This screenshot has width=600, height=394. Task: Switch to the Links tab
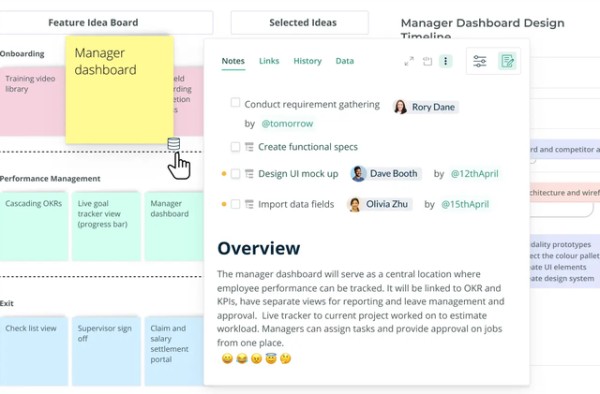coord(269,61)
